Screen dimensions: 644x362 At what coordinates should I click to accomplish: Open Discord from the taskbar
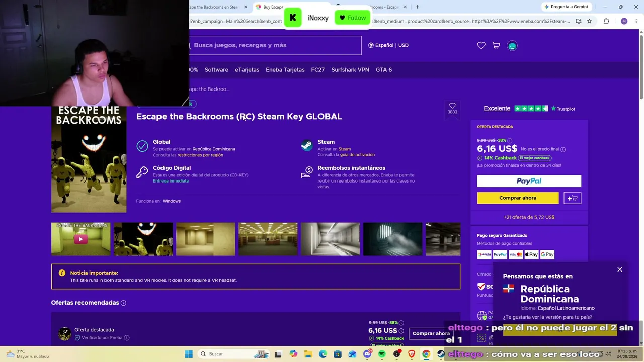click(367, 354)
